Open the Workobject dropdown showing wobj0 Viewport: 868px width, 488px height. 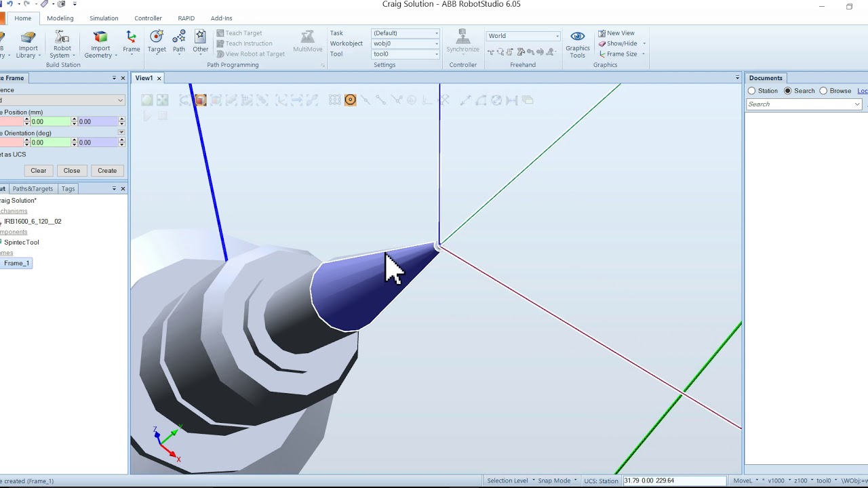click(x=406, y=43)
